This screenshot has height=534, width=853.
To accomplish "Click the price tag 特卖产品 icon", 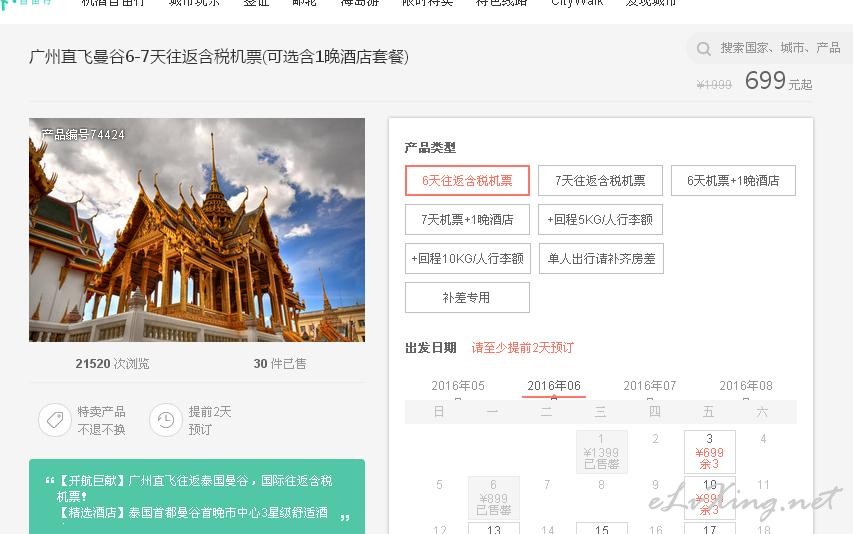I will (x=55, y=420).
